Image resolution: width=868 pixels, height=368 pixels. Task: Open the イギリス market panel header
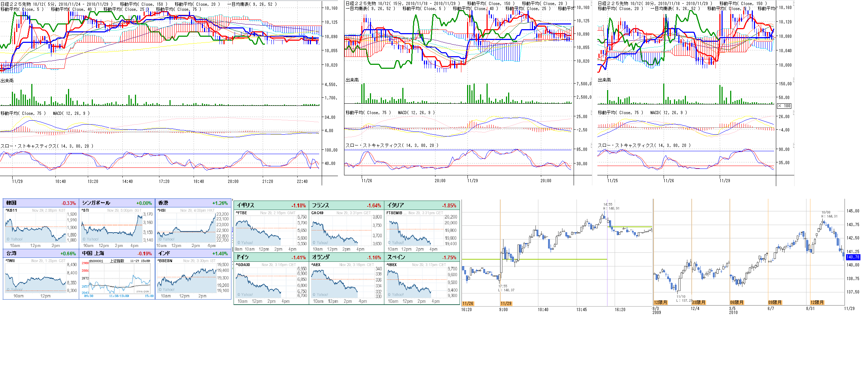[271, 205]
